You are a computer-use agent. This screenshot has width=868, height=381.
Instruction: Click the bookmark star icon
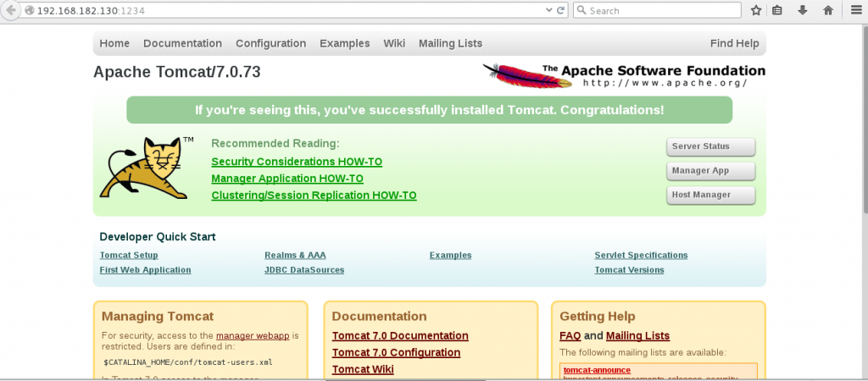[x=756, y=10]
